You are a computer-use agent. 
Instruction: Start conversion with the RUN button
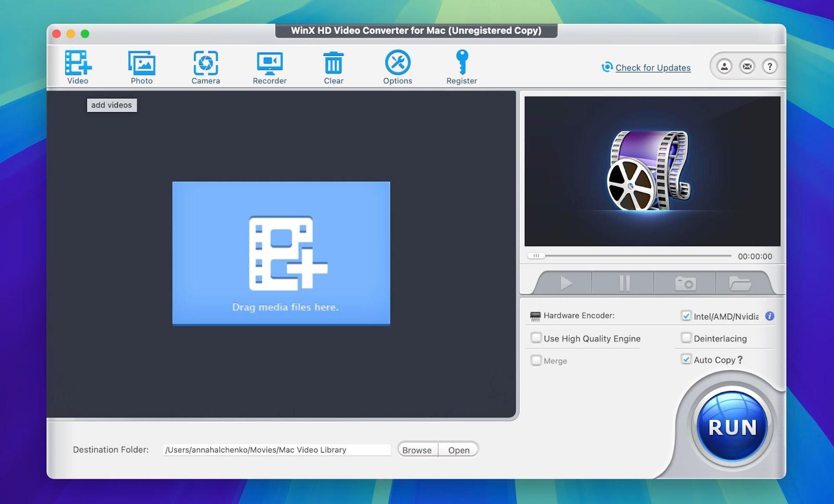coord(732,427)
